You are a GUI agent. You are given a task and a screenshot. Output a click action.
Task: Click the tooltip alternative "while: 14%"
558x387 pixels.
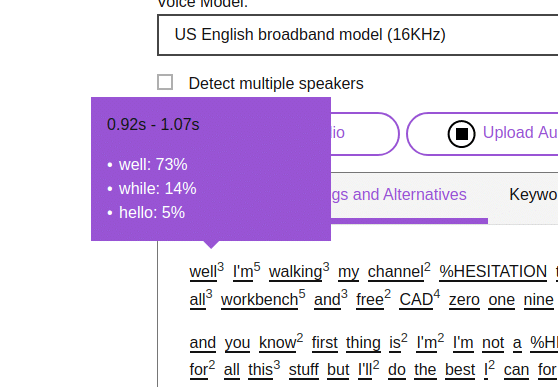[158, 189]
